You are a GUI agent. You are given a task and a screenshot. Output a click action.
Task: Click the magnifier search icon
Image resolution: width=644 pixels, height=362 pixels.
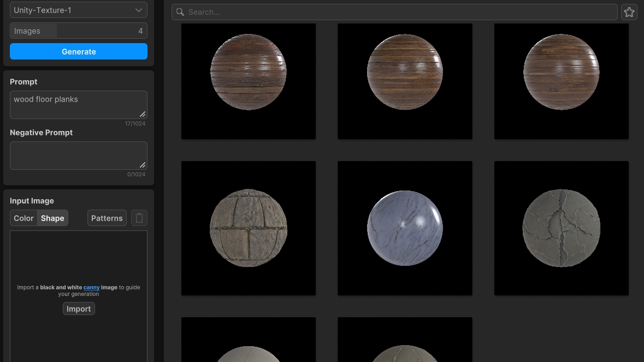pos(180,12)
